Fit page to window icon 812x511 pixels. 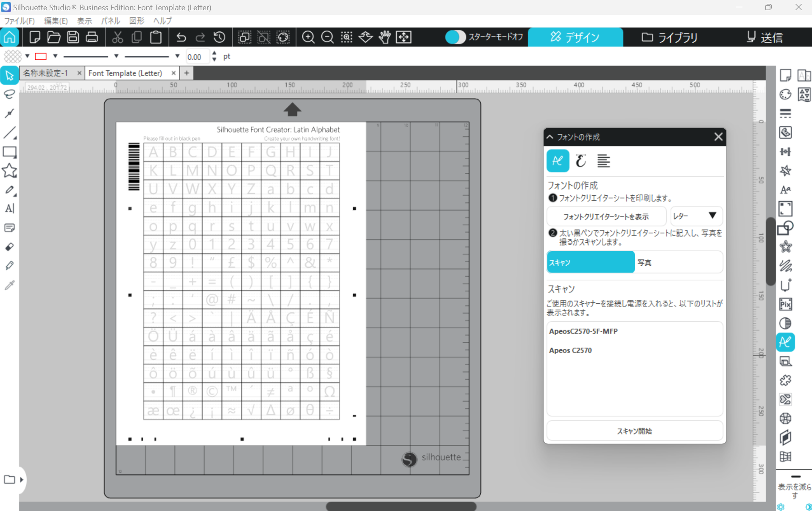tap(404, 37)
